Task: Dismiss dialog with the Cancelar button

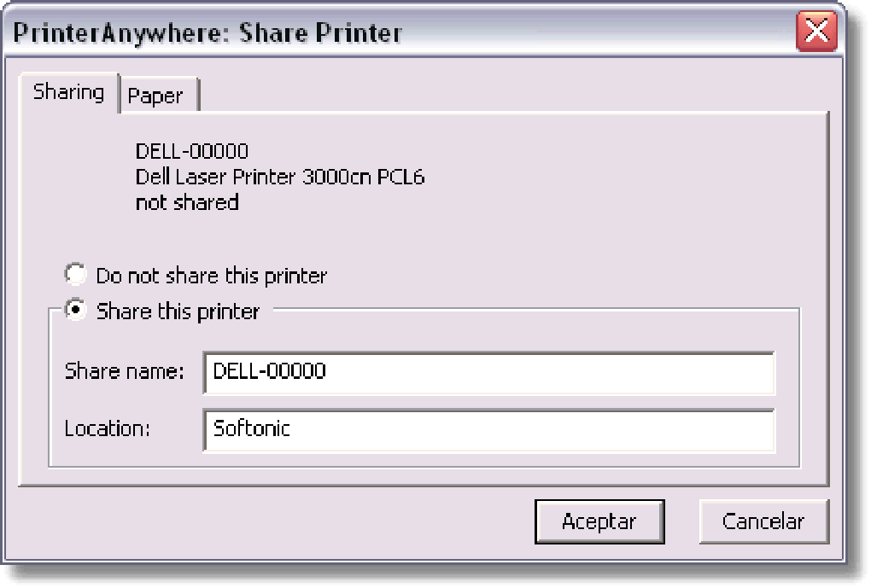Action: pos(763,522)
